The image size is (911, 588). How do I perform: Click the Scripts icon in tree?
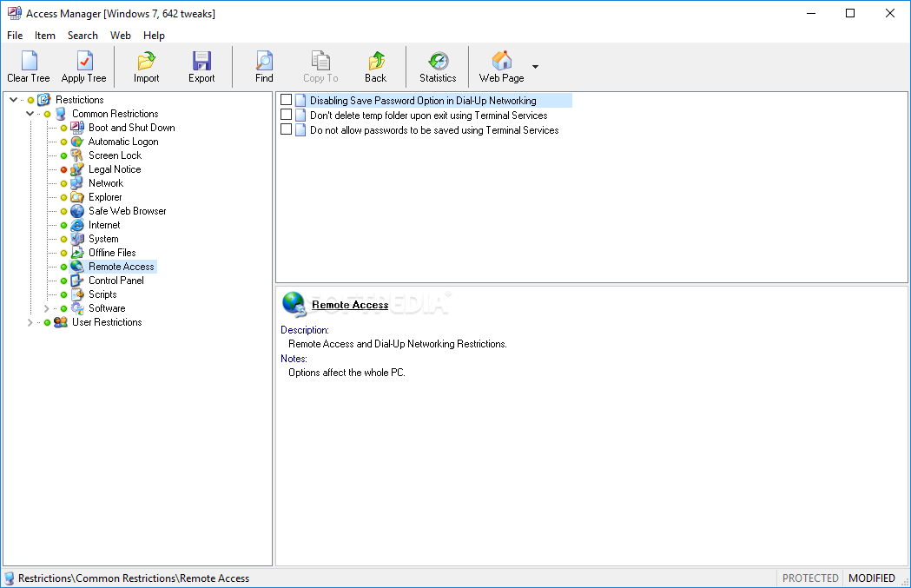click(x=77, y=294)
